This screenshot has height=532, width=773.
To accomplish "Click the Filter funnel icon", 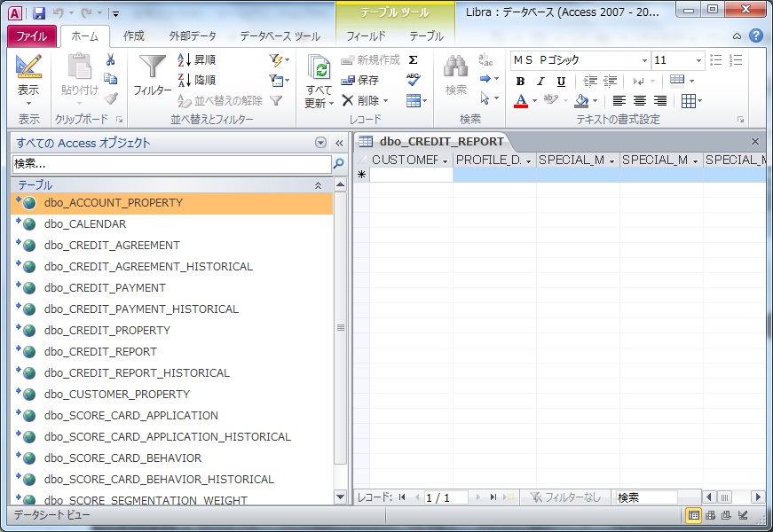I will coord(152,66).
